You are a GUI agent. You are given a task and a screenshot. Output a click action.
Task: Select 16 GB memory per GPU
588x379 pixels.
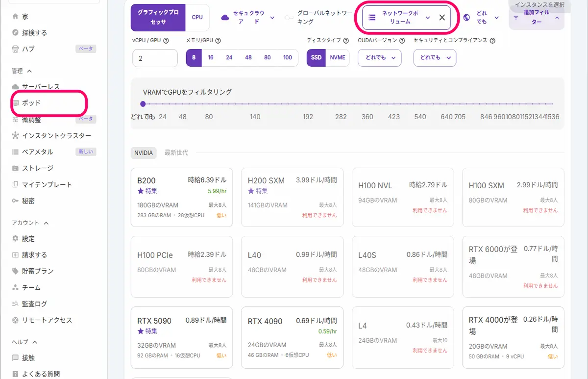[x=211, y=58]
